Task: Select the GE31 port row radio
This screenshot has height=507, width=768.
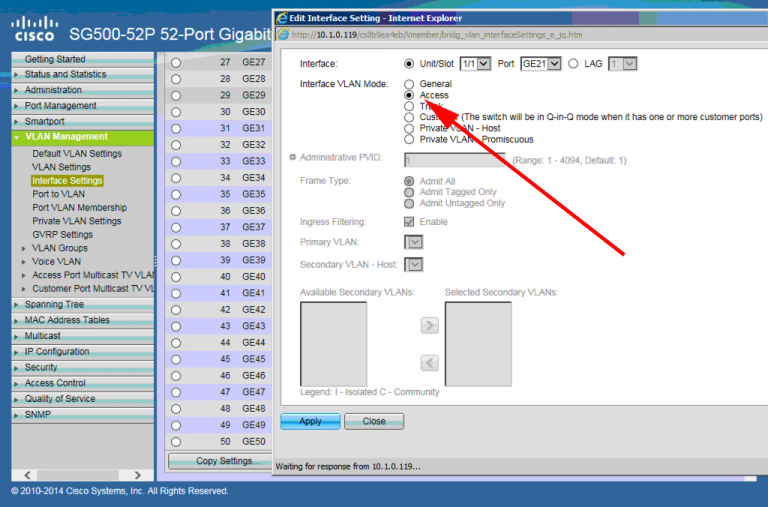Action: [176, 128]
